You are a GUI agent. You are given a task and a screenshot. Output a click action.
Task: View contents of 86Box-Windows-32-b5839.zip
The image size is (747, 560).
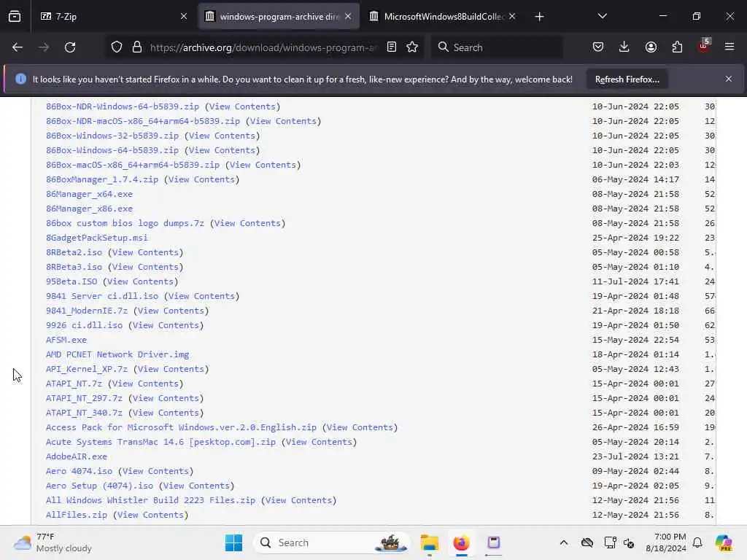222,136
